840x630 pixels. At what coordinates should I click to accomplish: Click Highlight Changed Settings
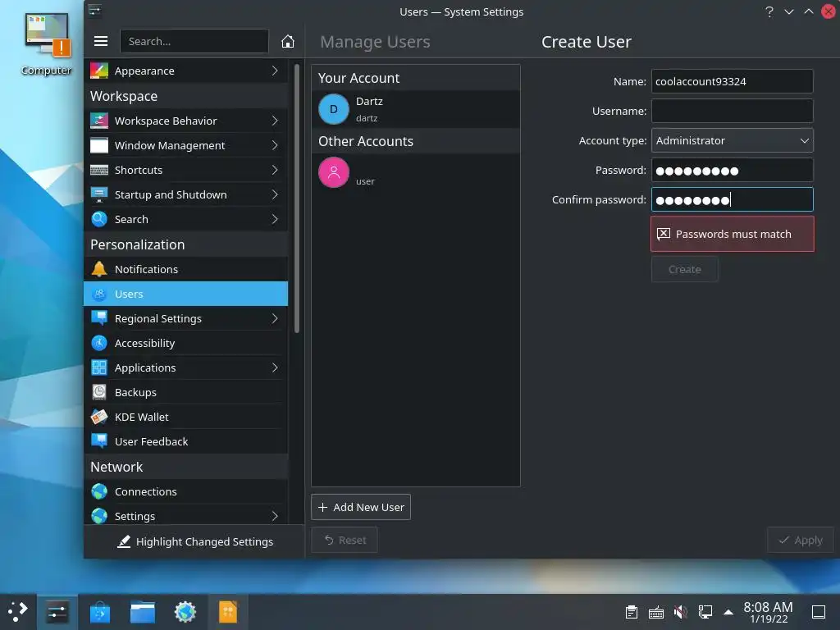point(195,541)
